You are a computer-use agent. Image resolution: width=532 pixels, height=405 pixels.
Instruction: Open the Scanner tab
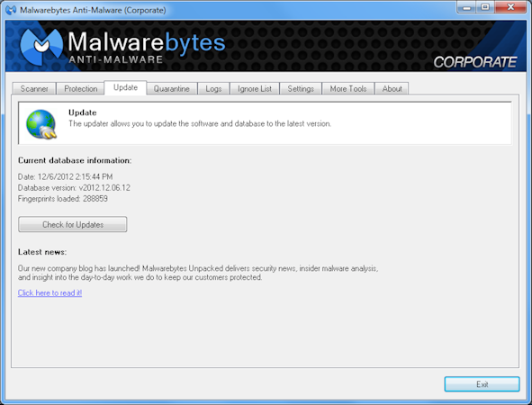click(x=34, y=88)
